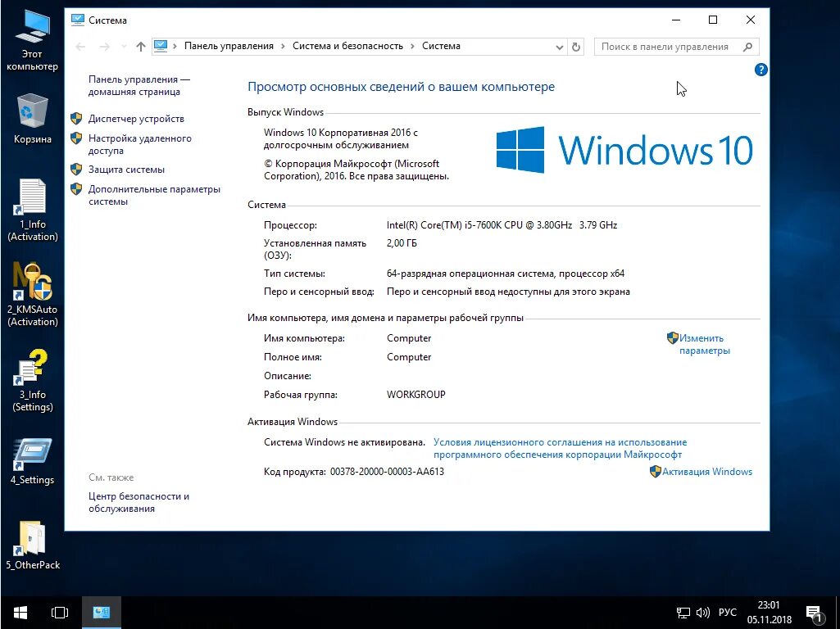This screenshot has width=840, height=629.
Task: Open Task View on the taskbar
Action: [x=60, y=613]
